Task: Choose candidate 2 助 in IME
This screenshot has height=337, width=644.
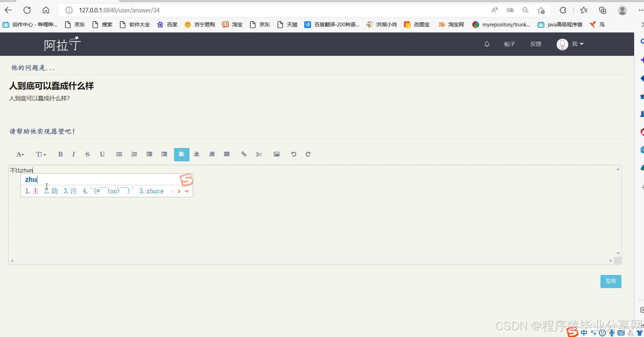Action: coord(51,191)
